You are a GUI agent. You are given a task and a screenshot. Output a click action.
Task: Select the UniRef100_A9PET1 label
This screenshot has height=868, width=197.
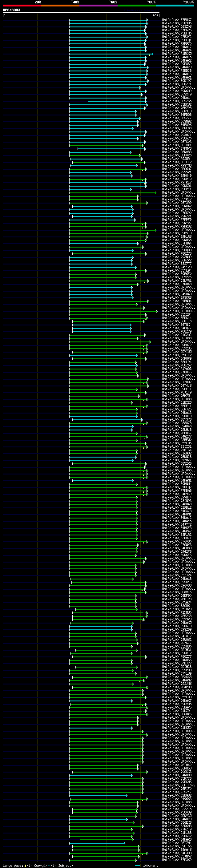[x=177, y=389]
